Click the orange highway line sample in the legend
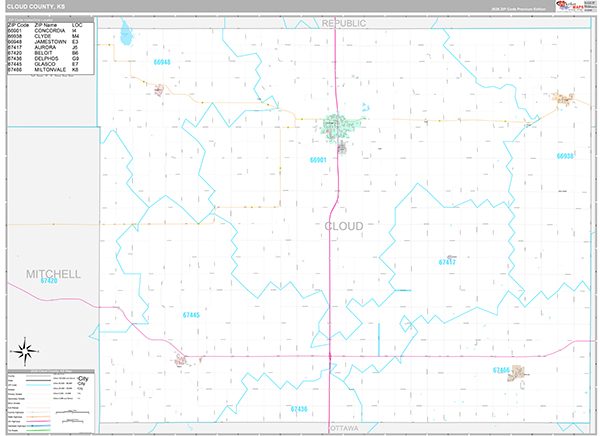This screenshot has height=436, width=600. pyautogui.click(x=38, y=416)
